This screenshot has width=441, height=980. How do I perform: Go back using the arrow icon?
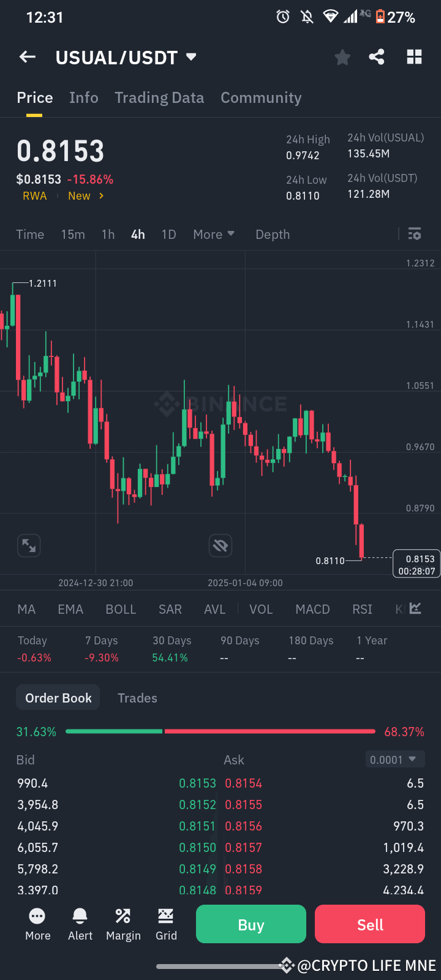point(27,56)
